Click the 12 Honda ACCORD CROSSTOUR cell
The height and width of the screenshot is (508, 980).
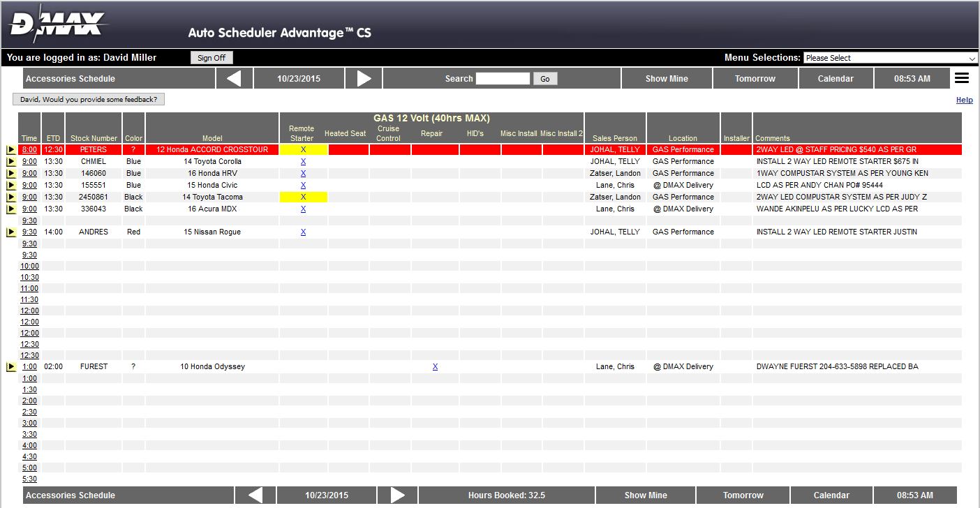[x=212, y=149]
